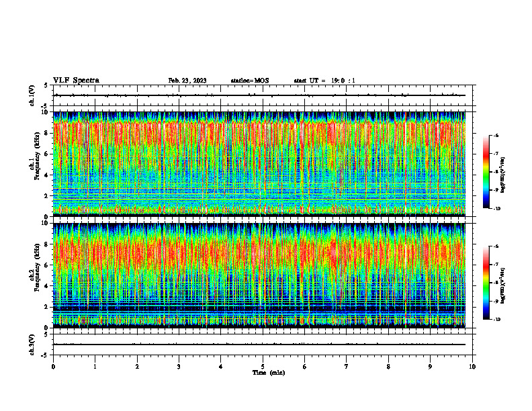The height and width of the screenshot is (411, 532).
Task: Click the ch.3 voltage waveform trace panel
Action: coord(263,345)
